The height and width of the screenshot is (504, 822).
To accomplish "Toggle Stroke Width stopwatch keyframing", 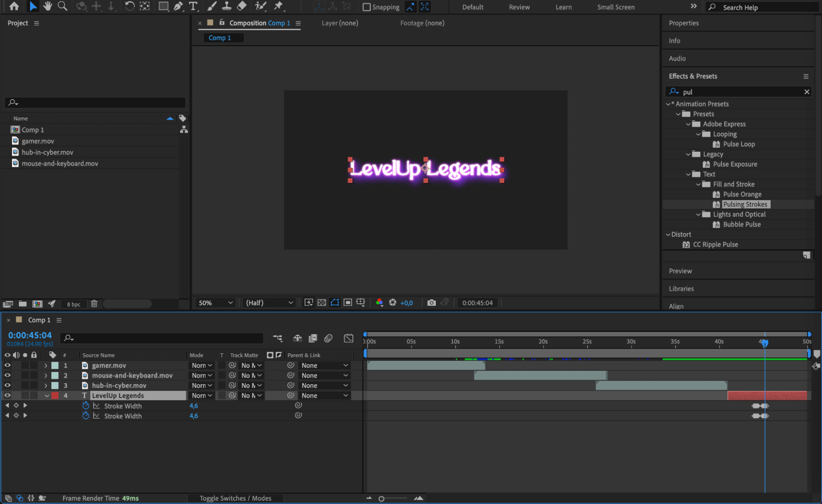I will point(86,406).
